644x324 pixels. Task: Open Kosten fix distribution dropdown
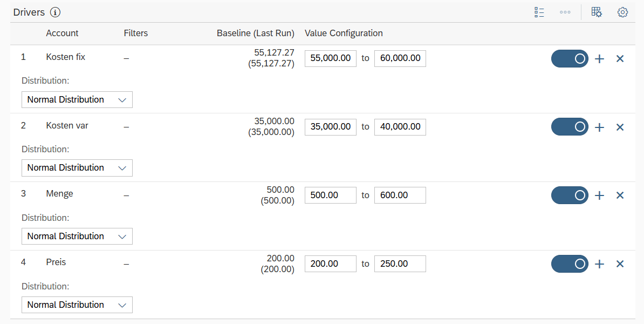pyautogui.click(x=77, y=99)
